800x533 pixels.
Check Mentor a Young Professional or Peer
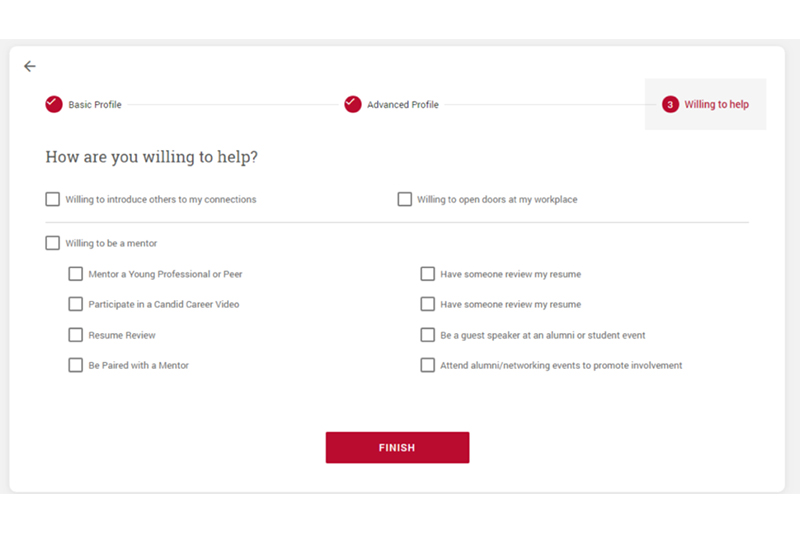pos(76,274)
